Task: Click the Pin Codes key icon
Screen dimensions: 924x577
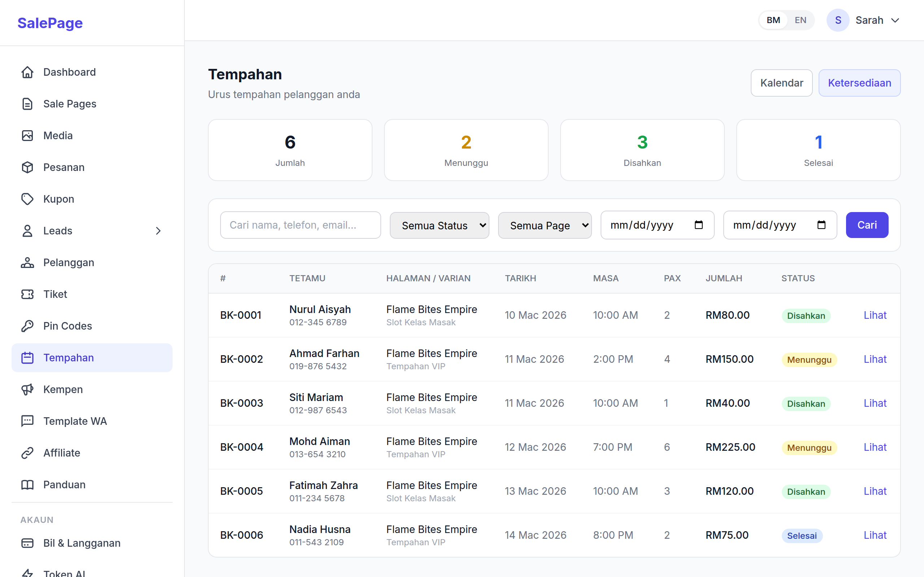Action: coord(27,326)
